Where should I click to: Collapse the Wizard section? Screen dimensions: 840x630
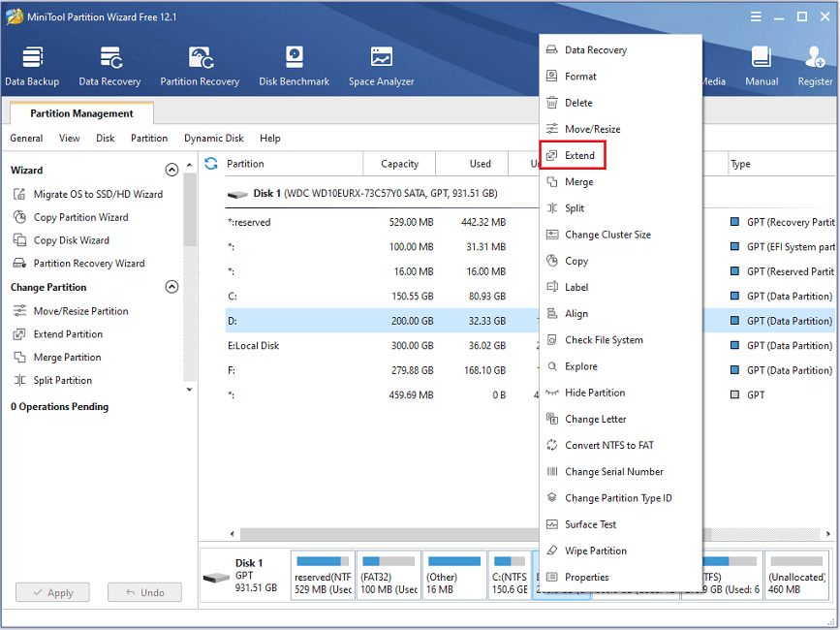(x=171, y=170)
